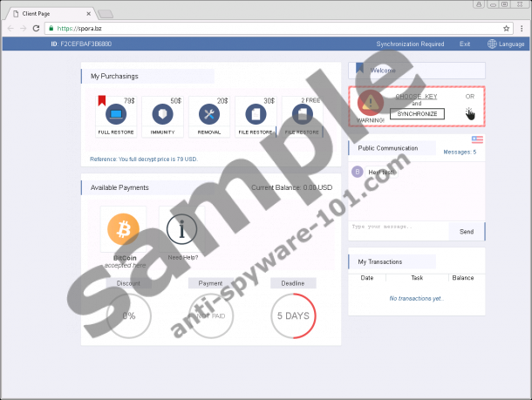Click the US flag language icon
The height and width of the screenshot is (400, 532).
(476, 139)
